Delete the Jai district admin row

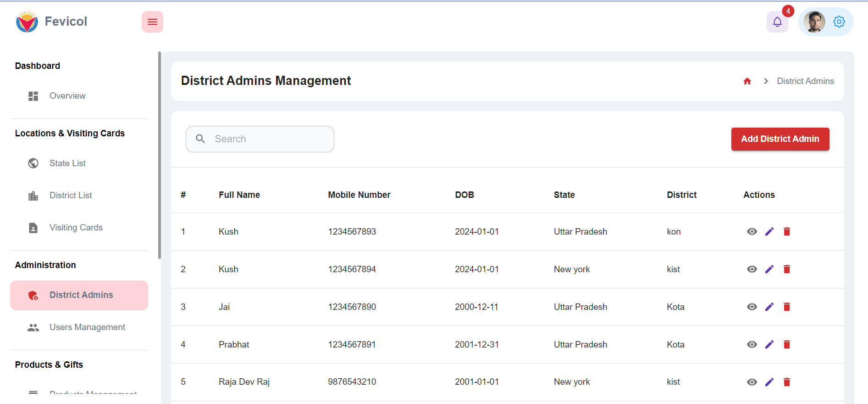tap(787, 307)
